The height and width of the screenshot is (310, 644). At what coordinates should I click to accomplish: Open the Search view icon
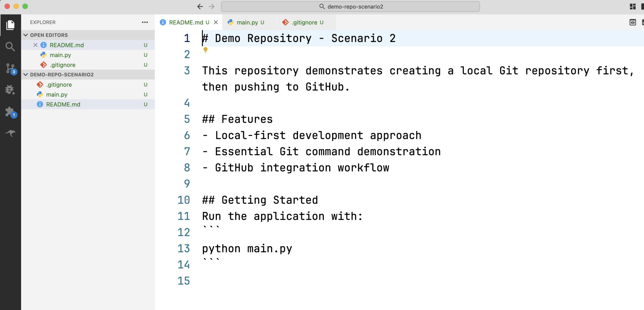[10, 47]
